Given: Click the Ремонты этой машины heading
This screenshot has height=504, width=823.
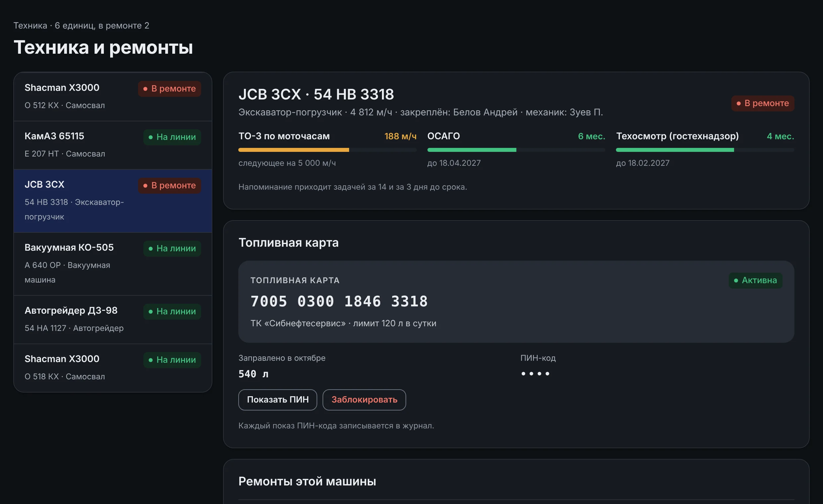Looking at the screenshot, I should 307,482.
